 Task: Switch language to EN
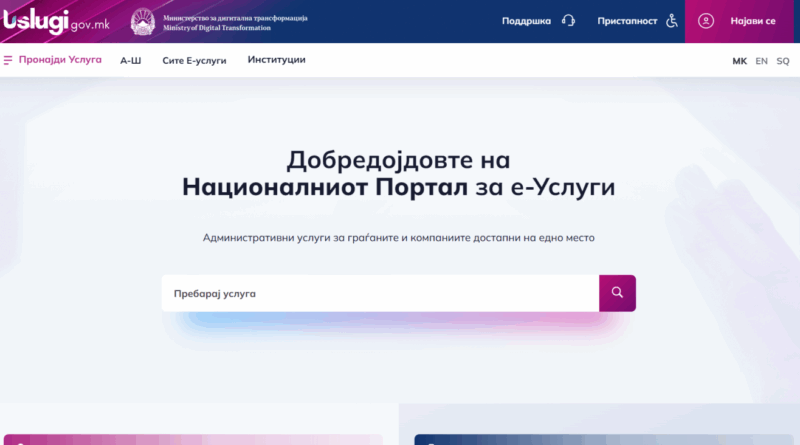coord(761,61)
